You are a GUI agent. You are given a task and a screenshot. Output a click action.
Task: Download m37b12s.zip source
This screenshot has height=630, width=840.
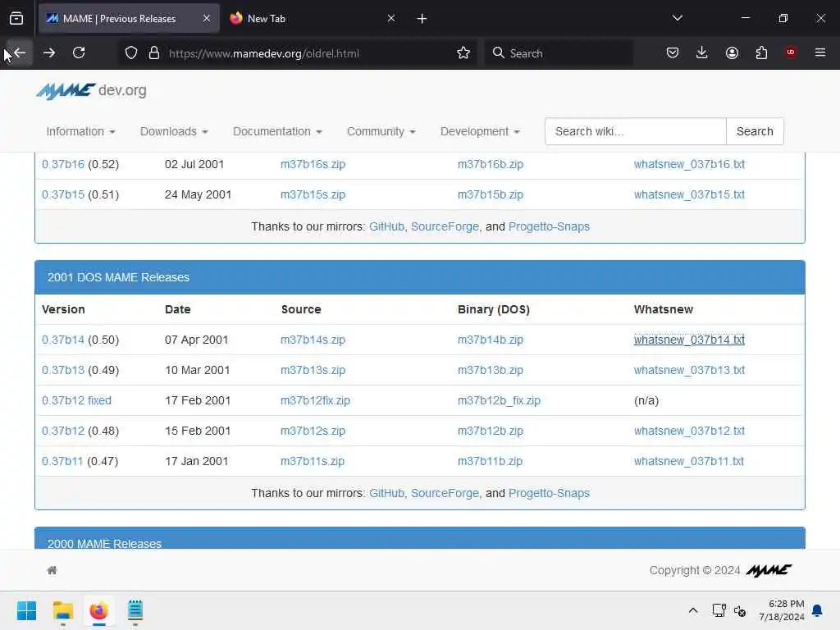(x=313, y=431)
